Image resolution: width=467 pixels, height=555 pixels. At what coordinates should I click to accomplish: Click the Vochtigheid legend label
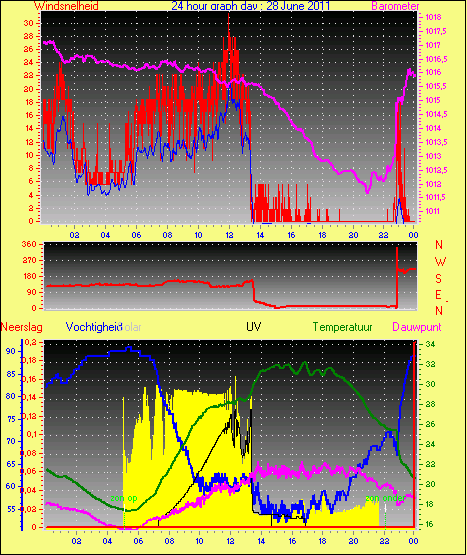pos(94,327)
